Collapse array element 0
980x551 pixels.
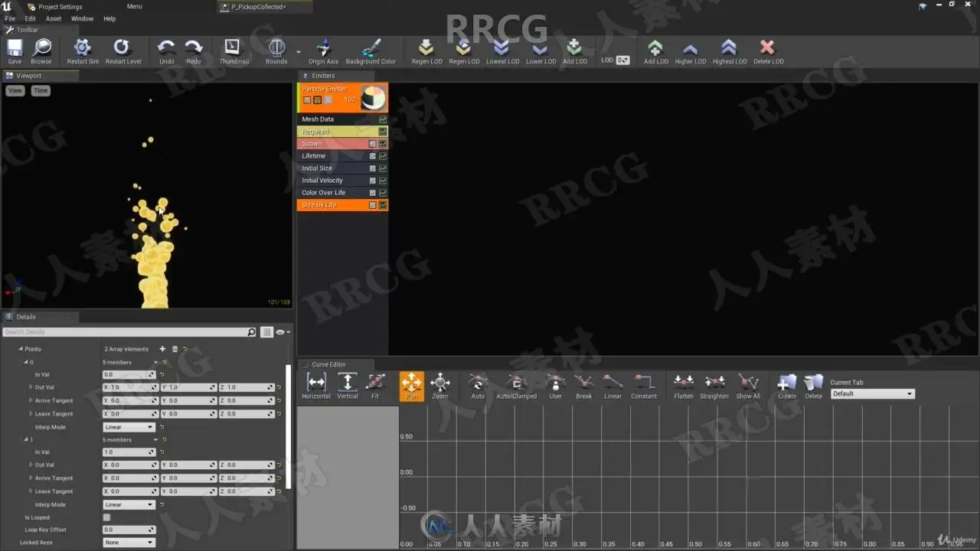(26, 362)
